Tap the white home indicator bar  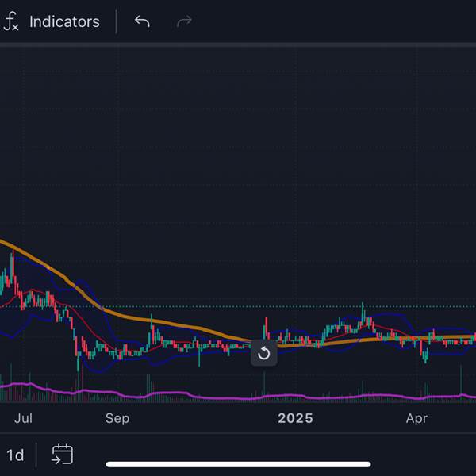click(x=238, y=464)
